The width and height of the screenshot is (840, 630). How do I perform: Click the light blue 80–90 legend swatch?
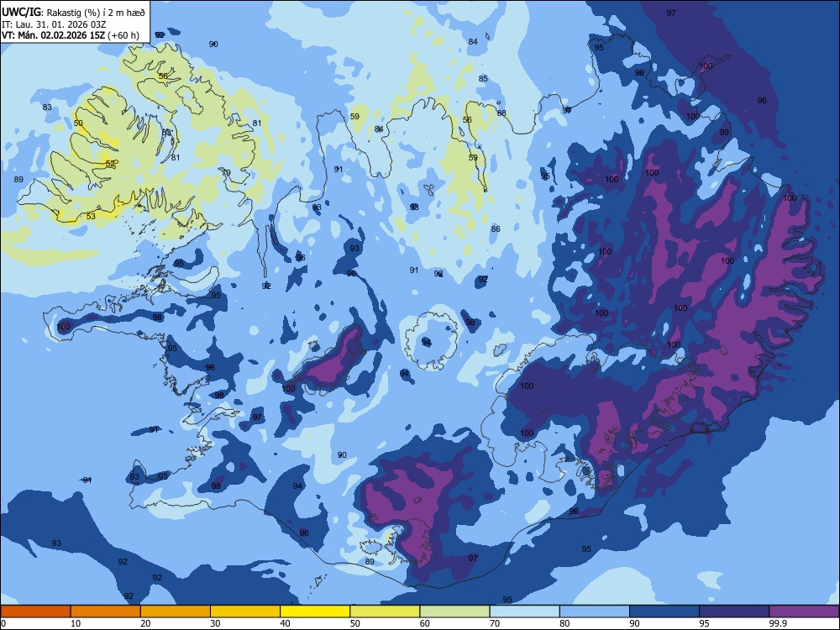pyautogui.click(x=595, y=612)
